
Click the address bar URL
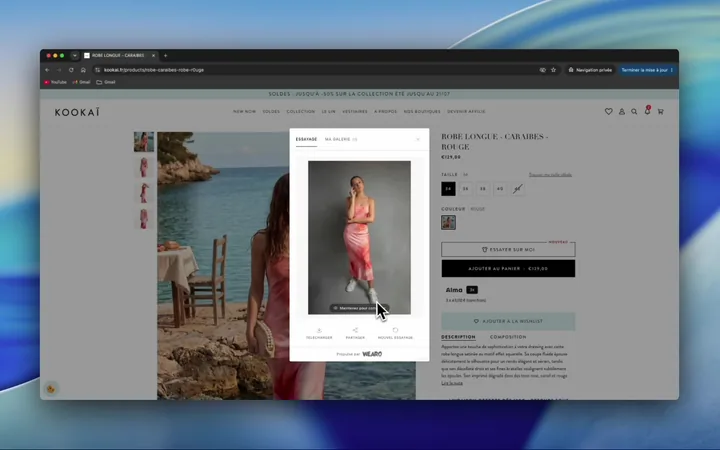click(154, 70)
